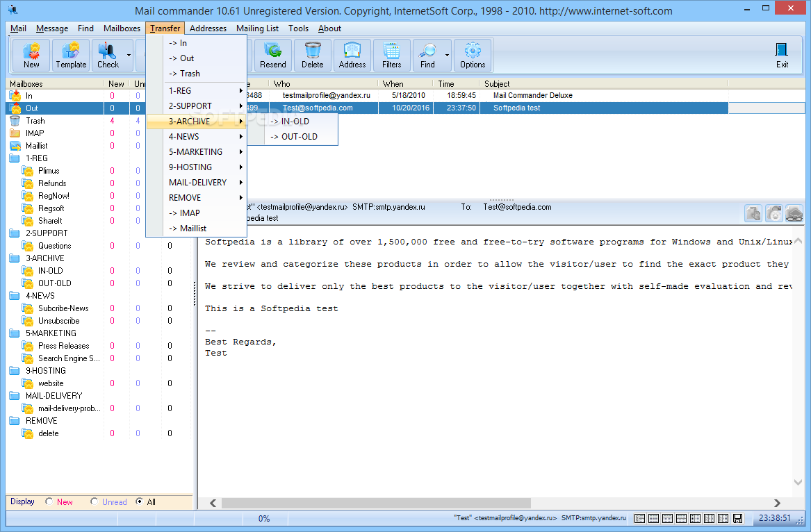Viewport: 811px width, 532px height.
Task: Sort messages by the Who column
Action: click(323, 84)
